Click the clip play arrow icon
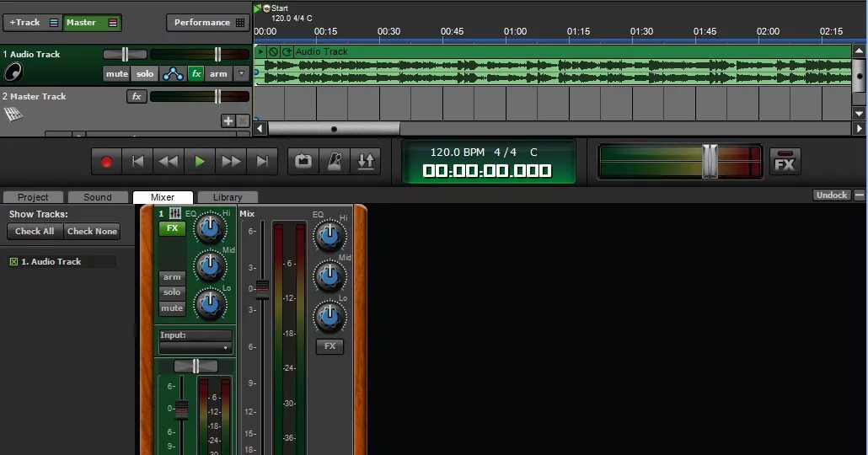 (260, 51)
